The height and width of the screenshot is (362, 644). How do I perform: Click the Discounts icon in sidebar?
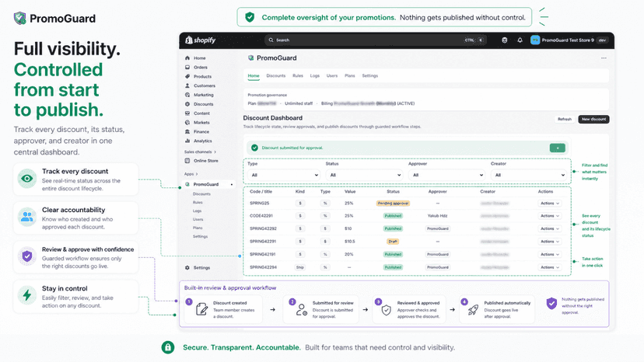(187, 104)
